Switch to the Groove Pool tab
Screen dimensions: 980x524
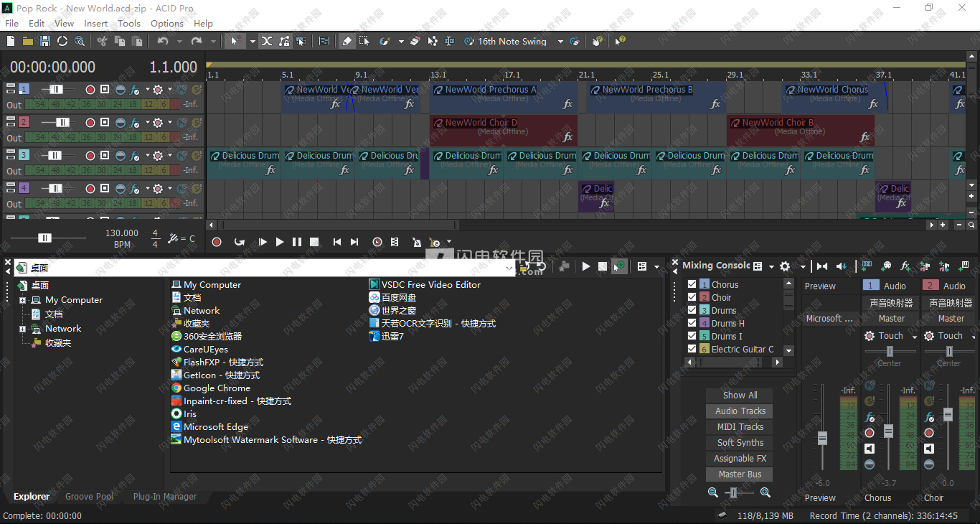point(89,497)
